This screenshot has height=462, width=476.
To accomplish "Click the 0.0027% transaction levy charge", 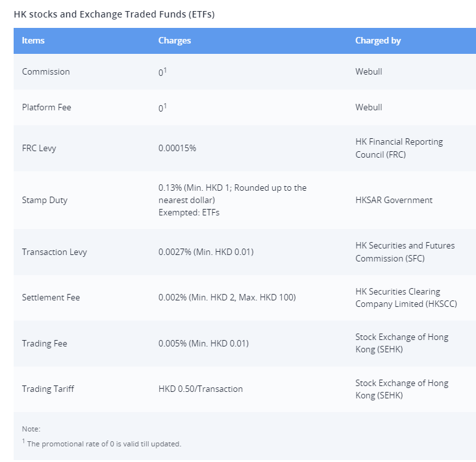I will point(206,252).
